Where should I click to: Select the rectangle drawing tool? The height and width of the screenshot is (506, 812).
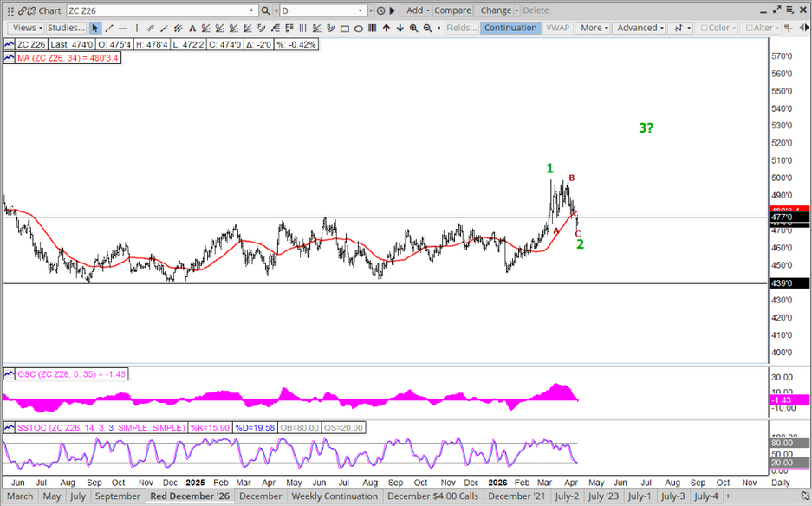point(344,28)
